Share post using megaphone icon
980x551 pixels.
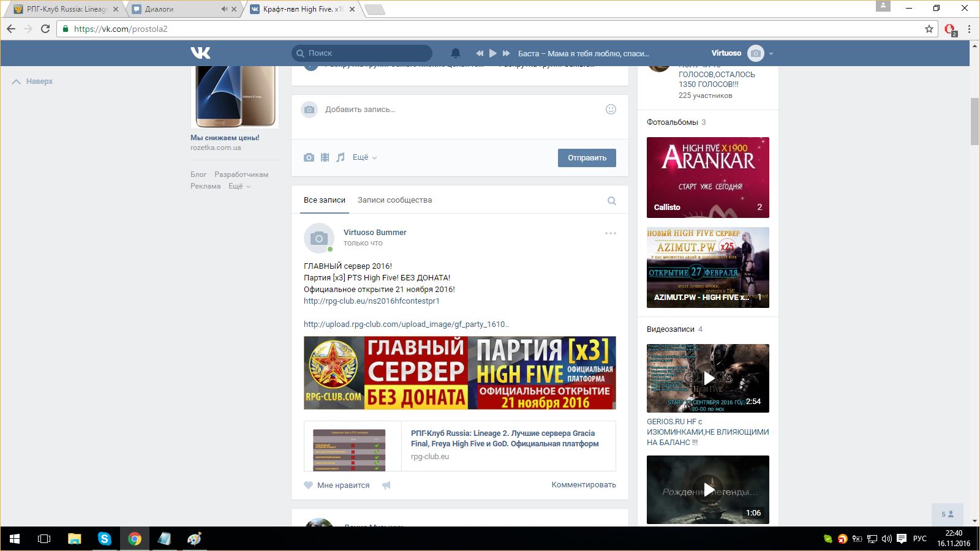click(386, 485)
